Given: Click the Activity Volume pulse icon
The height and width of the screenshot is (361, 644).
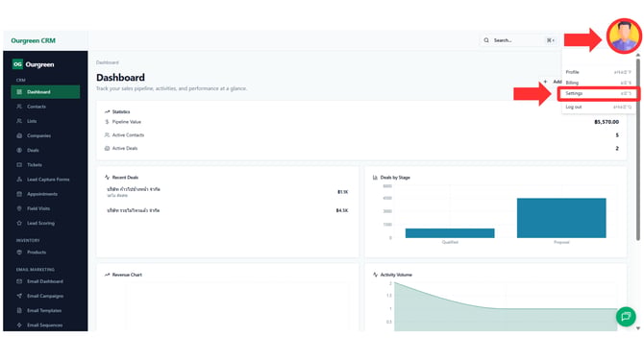Looking at the screenshot, I should (x=375, y=275).
